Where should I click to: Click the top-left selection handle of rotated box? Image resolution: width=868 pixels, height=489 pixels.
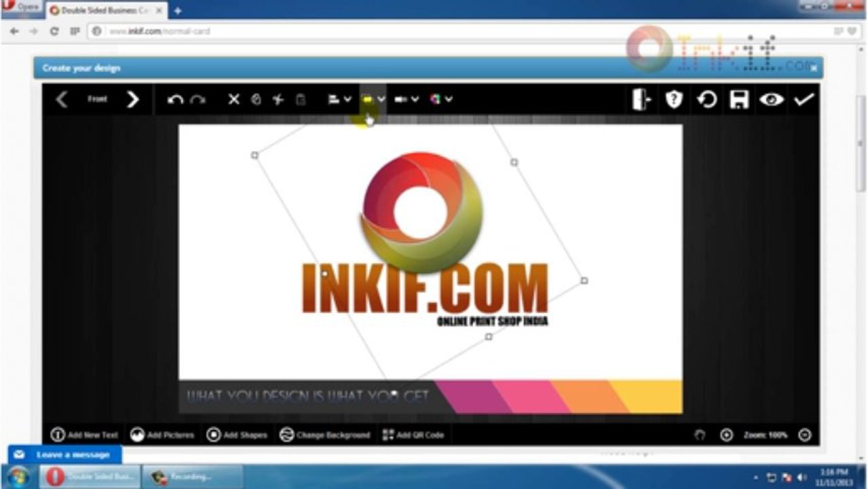254,155
